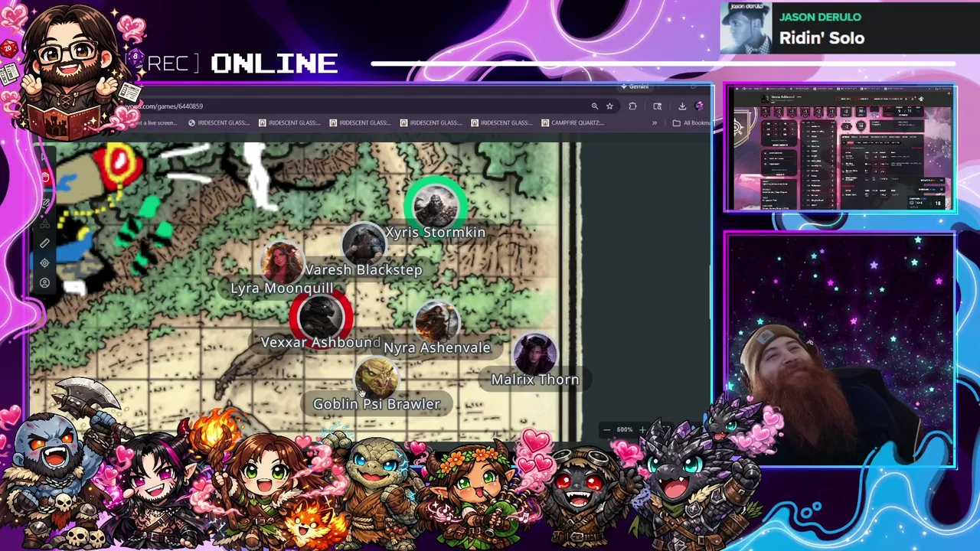
Task: Select the Lyra Moonquill token
Action: point(282,262)
